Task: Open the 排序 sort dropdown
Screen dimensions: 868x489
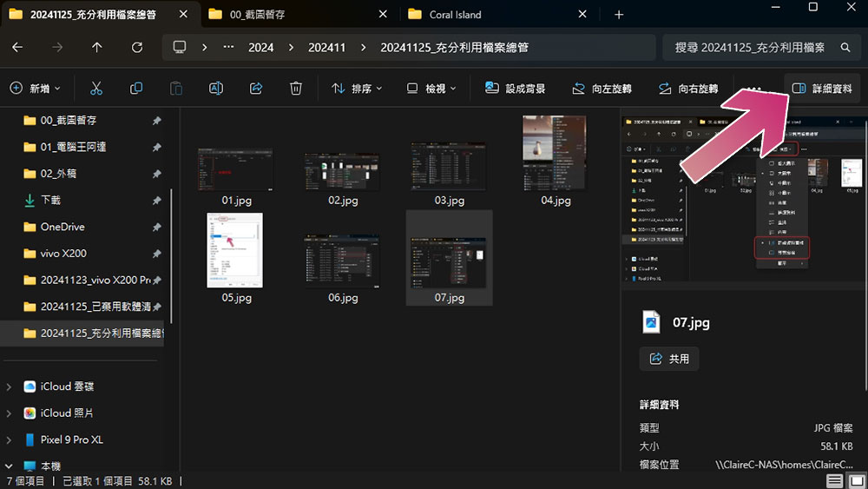Action: tap(357, 89)
